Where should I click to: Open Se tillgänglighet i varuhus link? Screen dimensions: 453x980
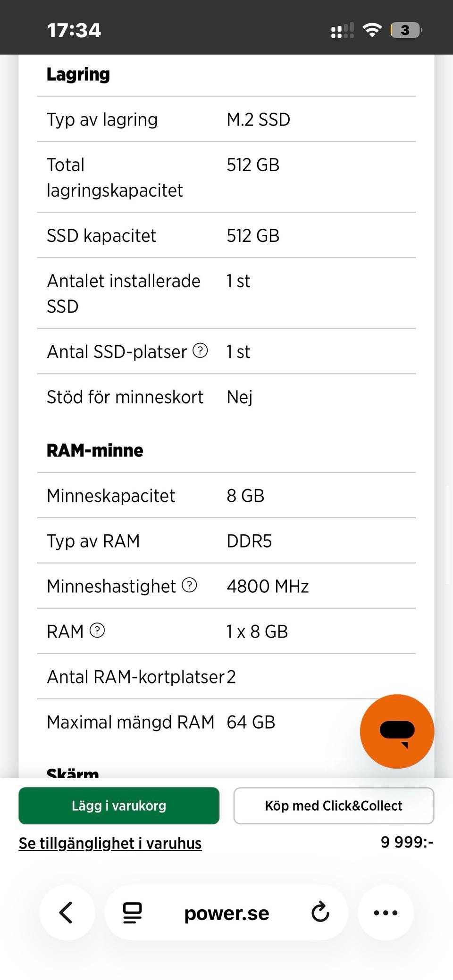(x=110, y=843)
